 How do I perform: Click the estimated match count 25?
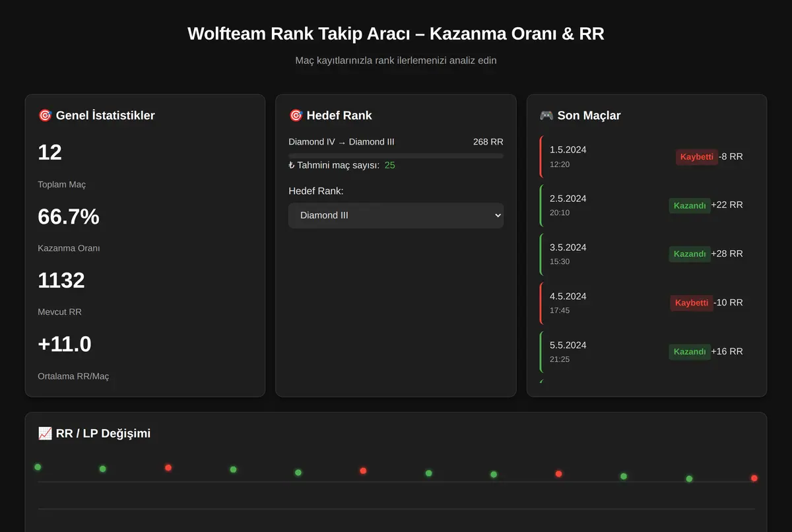389,165
